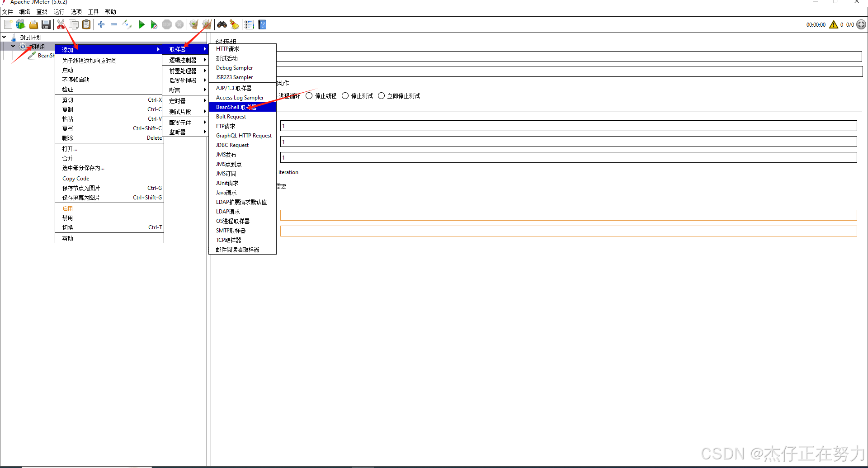Open the Templates toolbar icon
The height and width of the screenshot is (468, 868).
coord(20,24)
